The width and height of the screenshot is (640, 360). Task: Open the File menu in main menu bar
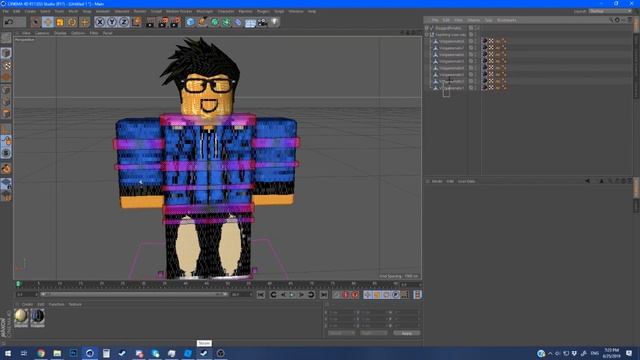[5, 11]
